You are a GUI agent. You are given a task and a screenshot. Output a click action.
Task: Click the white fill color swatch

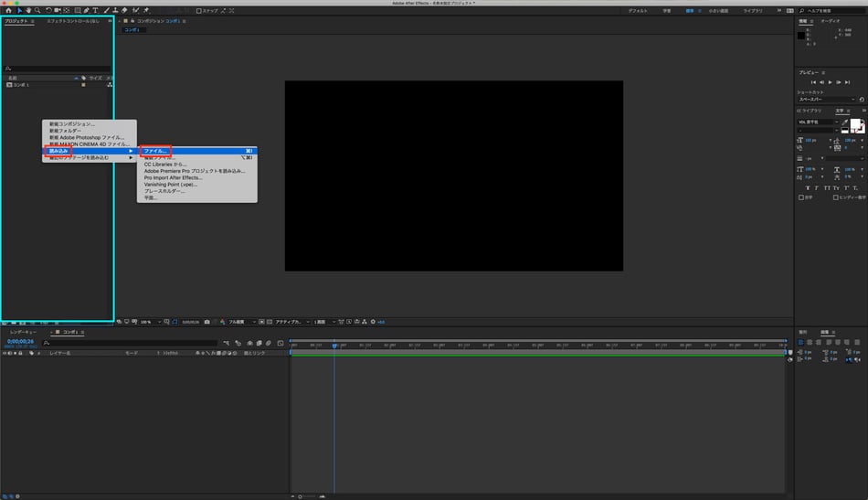(x=856, y=123)
